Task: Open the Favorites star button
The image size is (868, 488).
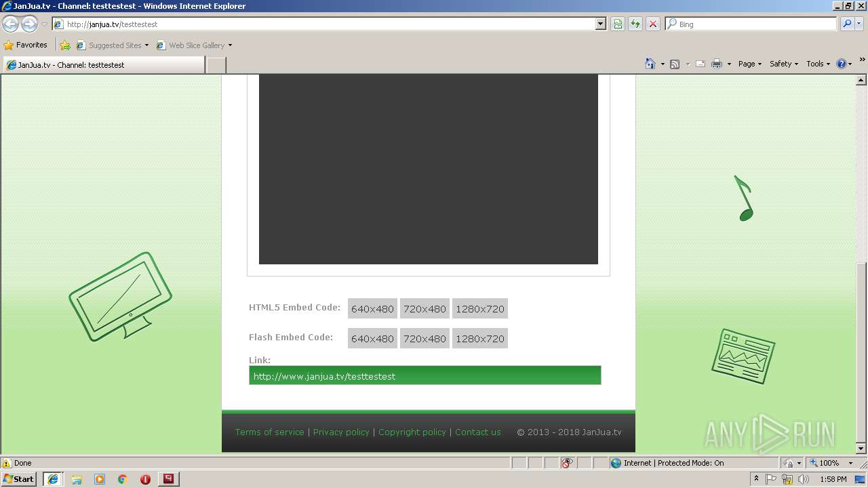Action: pyautogui.click(x=26, y=45)
